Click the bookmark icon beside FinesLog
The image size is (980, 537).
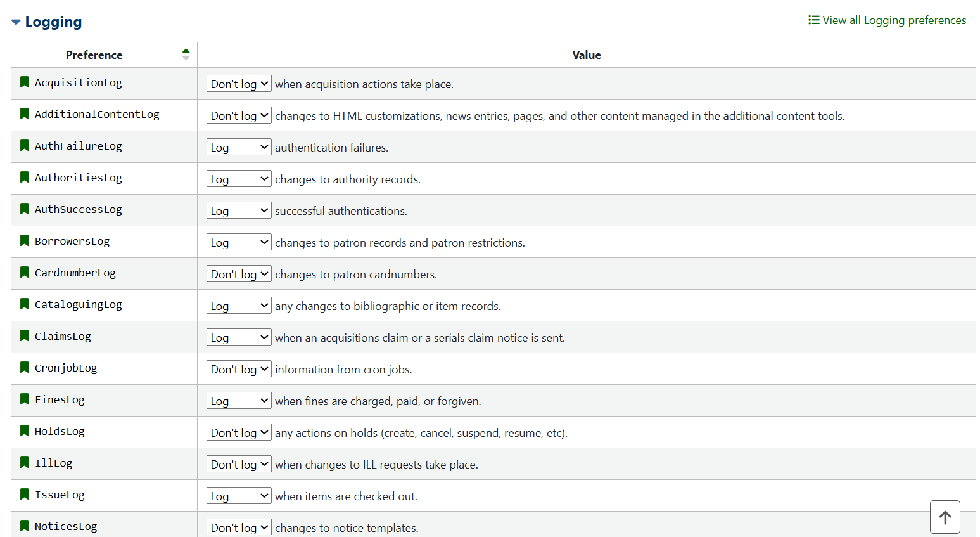25,399
